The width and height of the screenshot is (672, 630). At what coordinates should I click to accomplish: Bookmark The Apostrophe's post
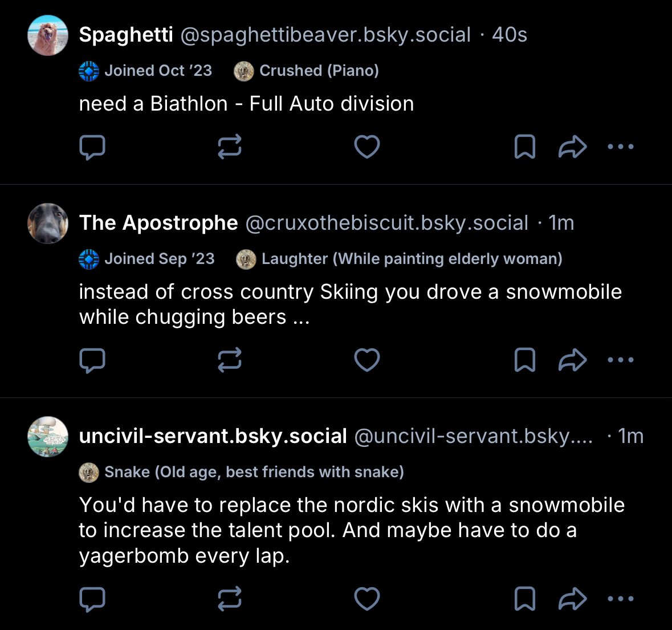pos(524,360)
